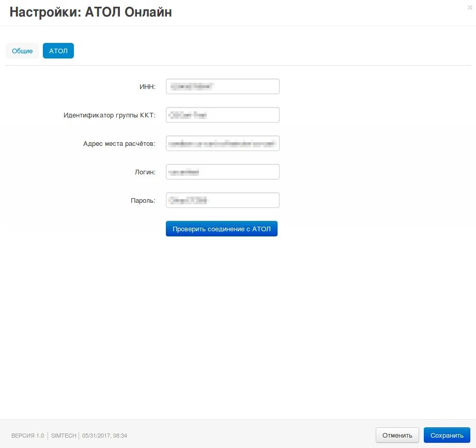Focus the Идентификатор группы ККТ field
This screenshot has width=476, height=448.
[x=223, y=115]
